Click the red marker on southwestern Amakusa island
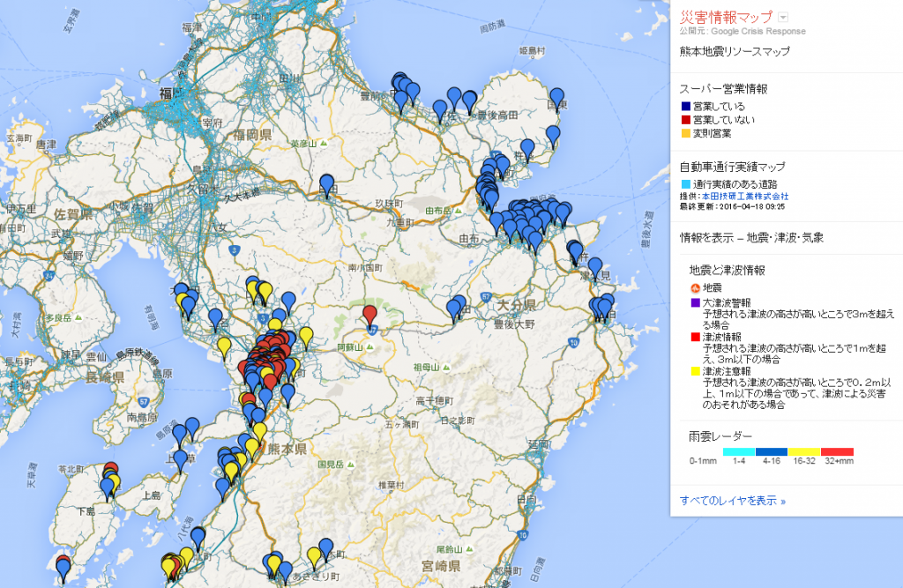 point(63,563)
